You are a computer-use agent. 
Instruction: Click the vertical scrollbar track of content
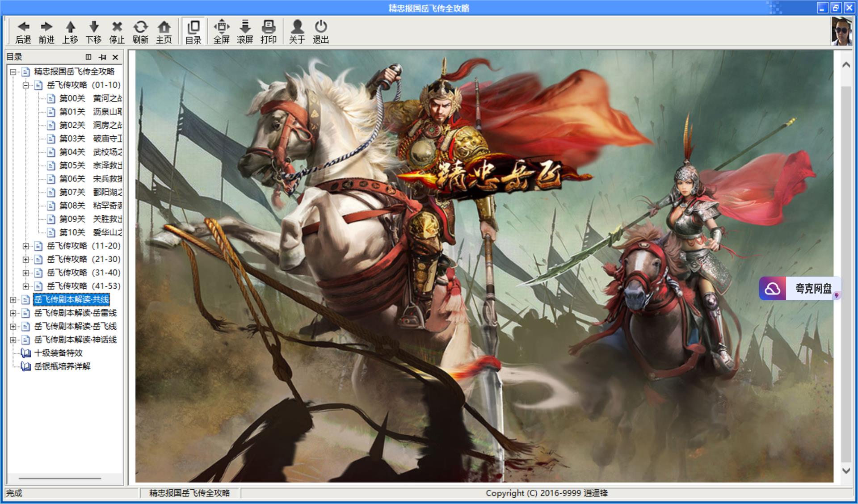point(846,273)
